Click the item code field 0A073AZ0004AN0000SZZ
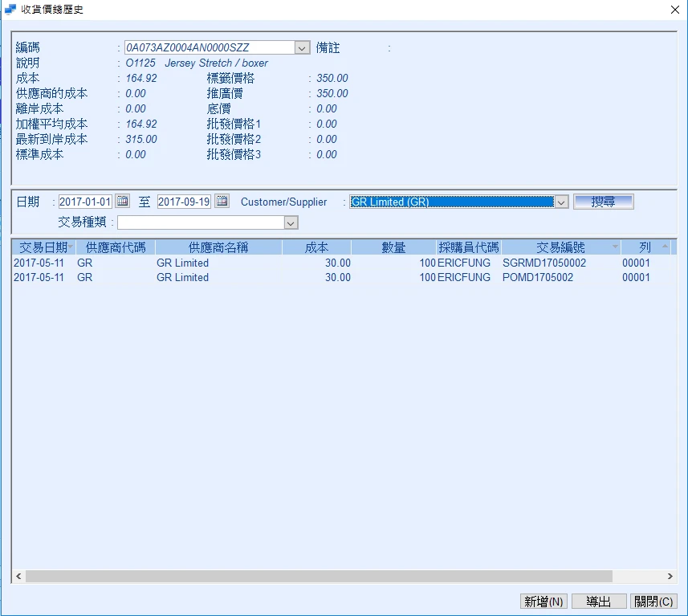Screen dimensions: 688x616 click(x=210, y=47)
